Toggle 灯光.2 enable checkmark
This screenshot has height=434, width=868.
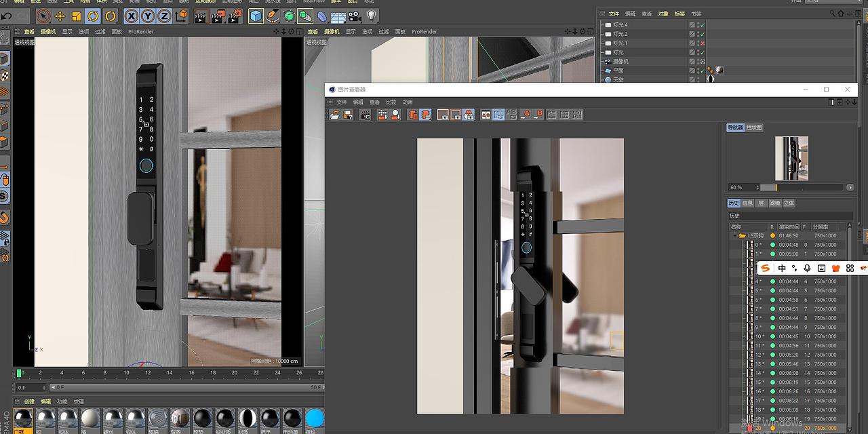coord(703,34)
